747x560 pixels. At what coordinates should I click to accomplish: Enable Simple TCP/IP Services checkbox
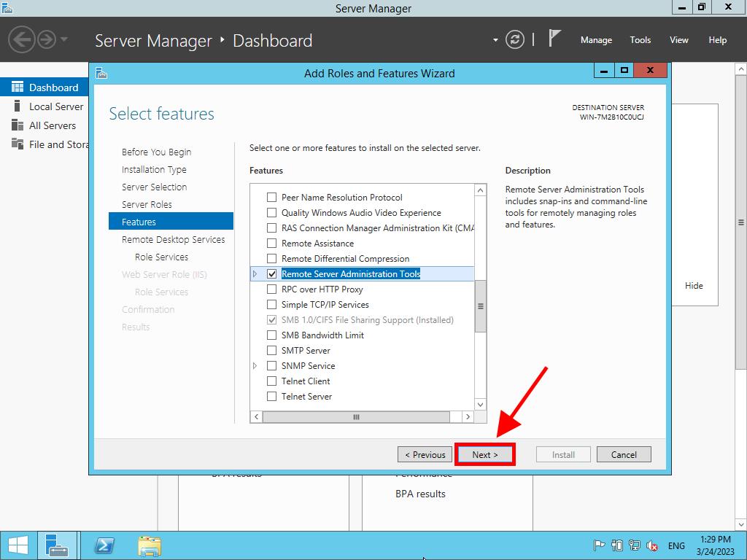click(271, 304)
